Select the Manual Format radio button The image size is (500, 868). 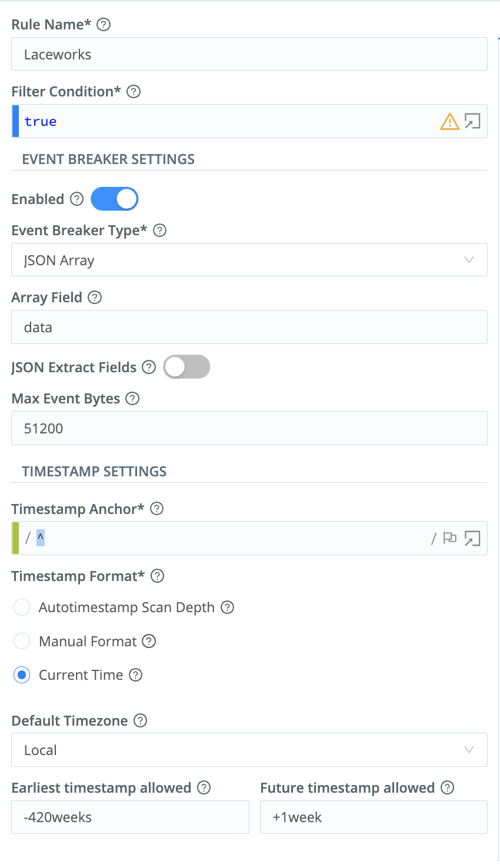point(22,641)
